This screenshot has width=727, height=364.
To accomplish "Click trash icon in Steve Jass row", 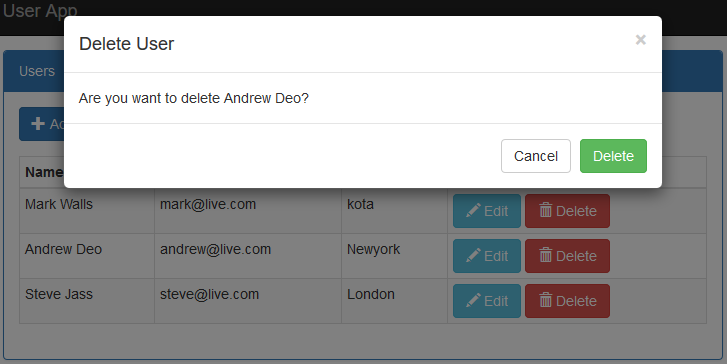I will point(546,300).
